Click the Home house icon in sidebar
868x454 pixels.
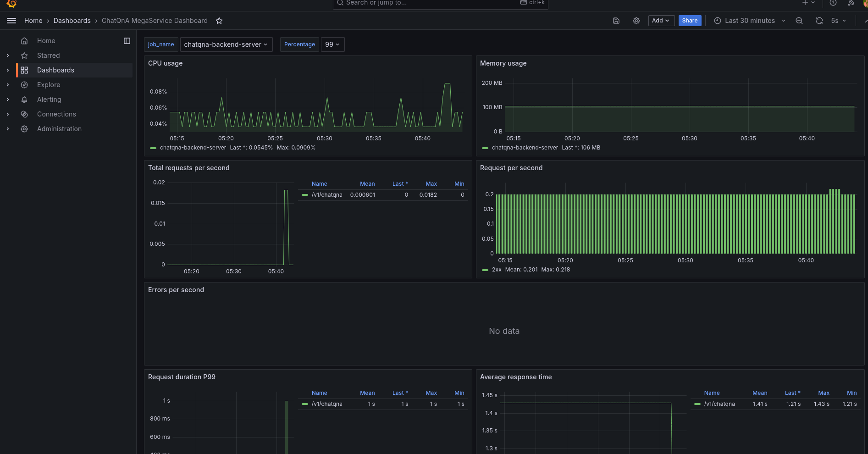24,41
